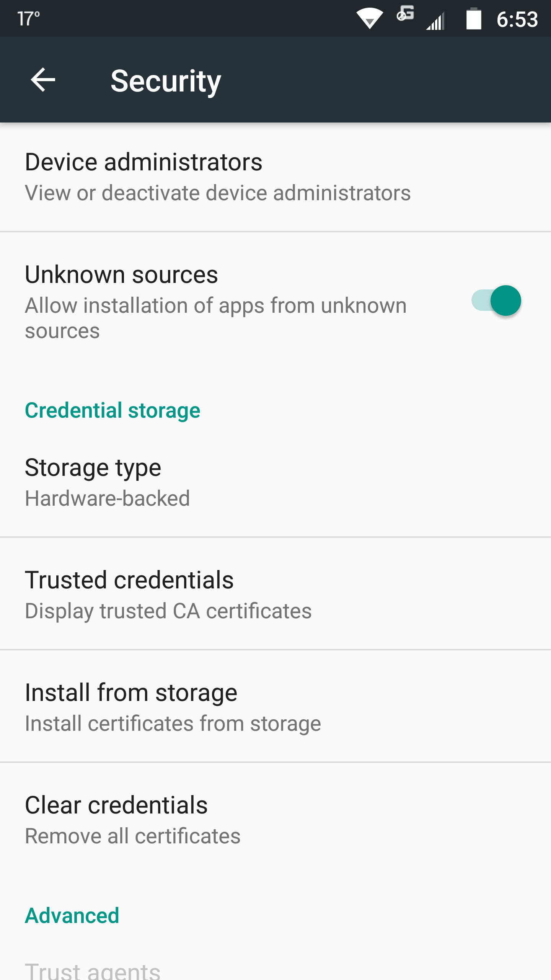551x980 pixels.
Task: Disable the Unknown sources toggle
Action: click(x=496, y=301)
